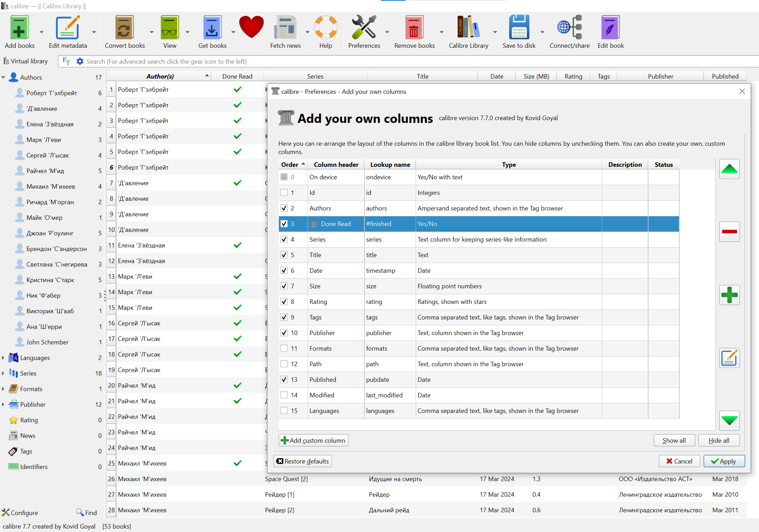Expand the Publisher tree node
Screen dimensions: 759x532
pos(3,404)
